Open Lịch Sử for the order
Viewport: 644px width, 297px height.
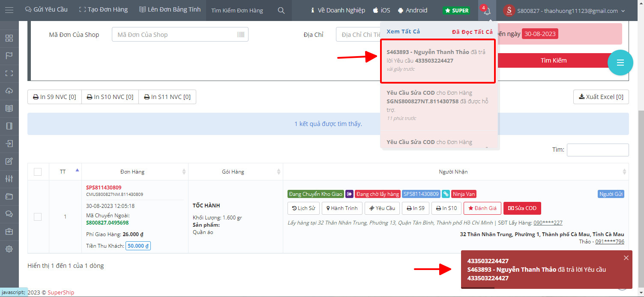(x=303, y=208)
